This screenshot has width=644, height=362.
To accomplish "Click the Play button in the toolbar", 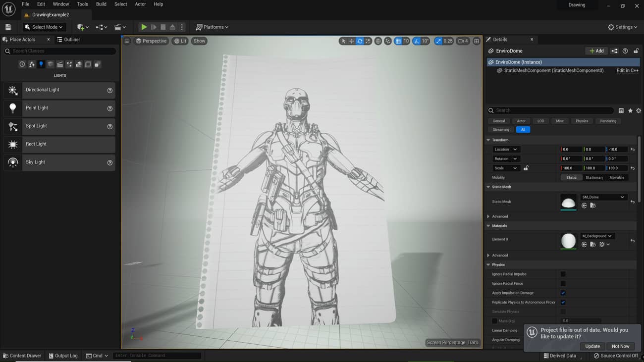I will click(144, 27).
